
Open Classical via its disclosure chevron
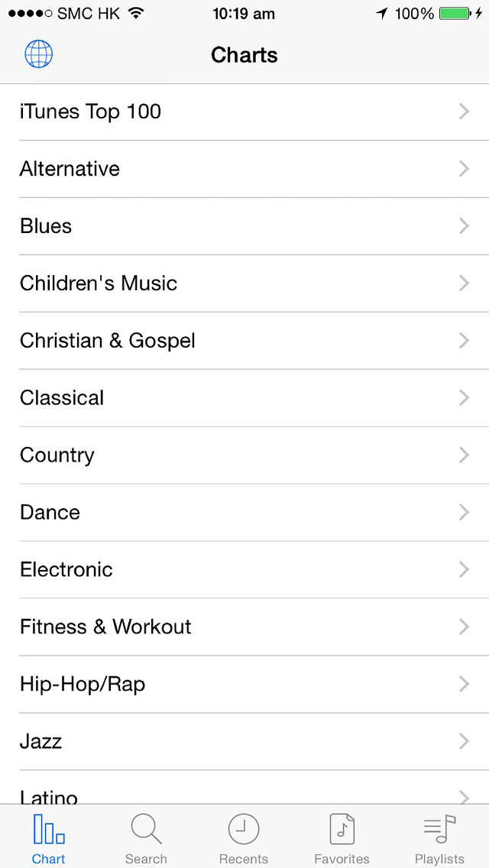pos(465,397)
